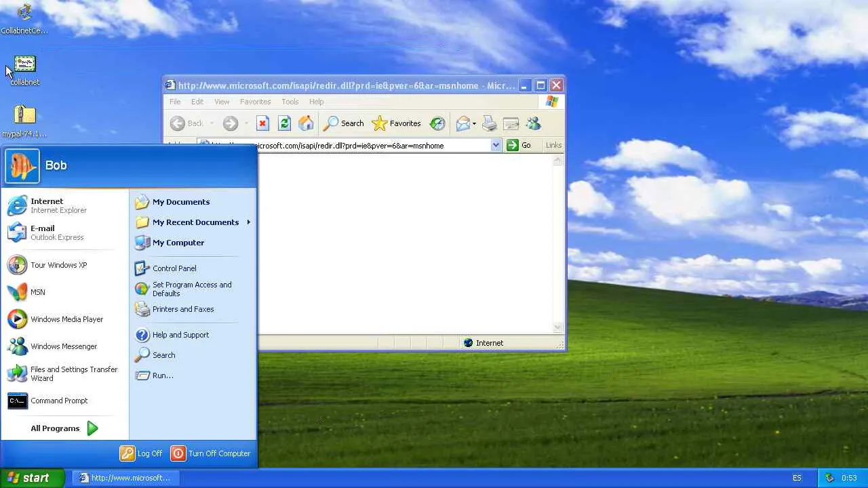Open My Computer from Start menu
This screenshot has width=868, height=488.
193,243
